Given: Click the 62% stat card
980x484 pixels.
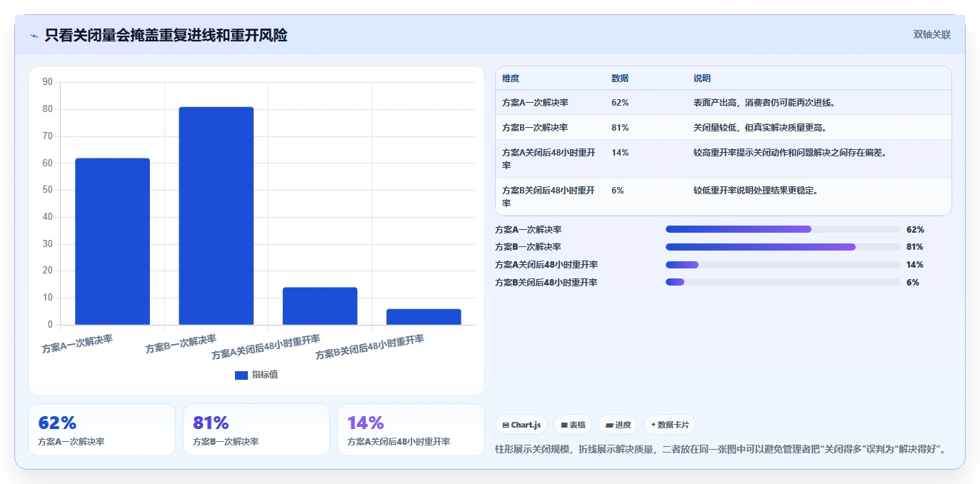Looking at the screenshot, I should pyautogui.click(x=101, y=430).
